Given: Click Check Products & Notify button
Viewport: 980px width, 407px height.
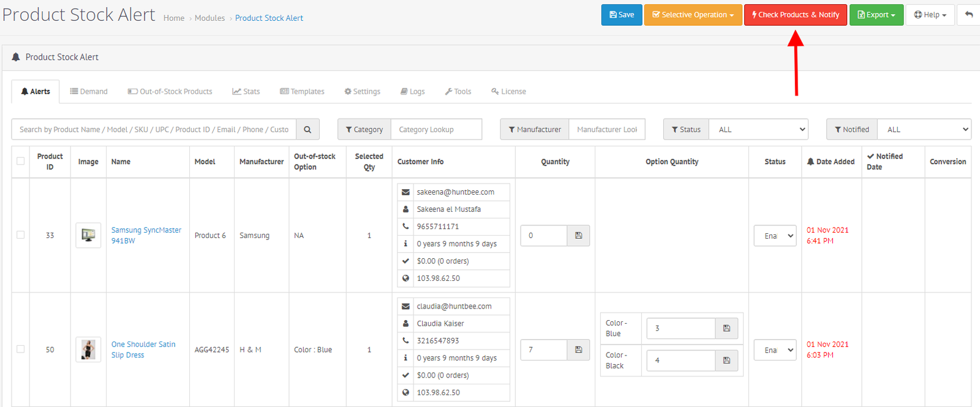Looking at the screenshot, I should point(796,15).
